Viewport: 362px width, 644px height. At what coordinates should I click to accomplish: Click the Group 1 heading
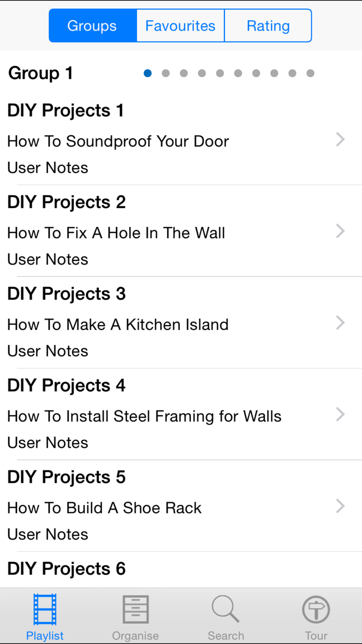[40, 74]
